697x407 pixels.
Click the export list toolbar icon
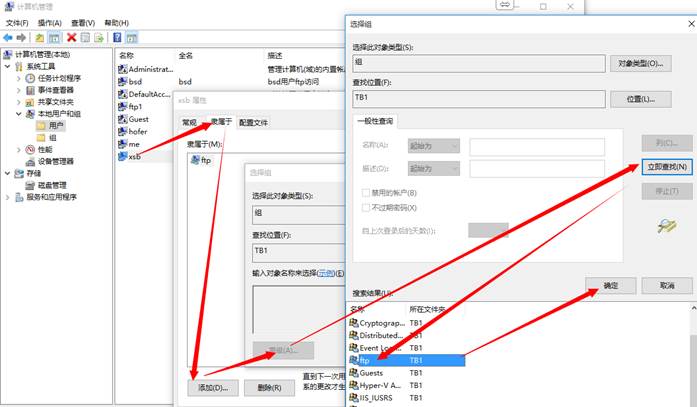[99, 38]
